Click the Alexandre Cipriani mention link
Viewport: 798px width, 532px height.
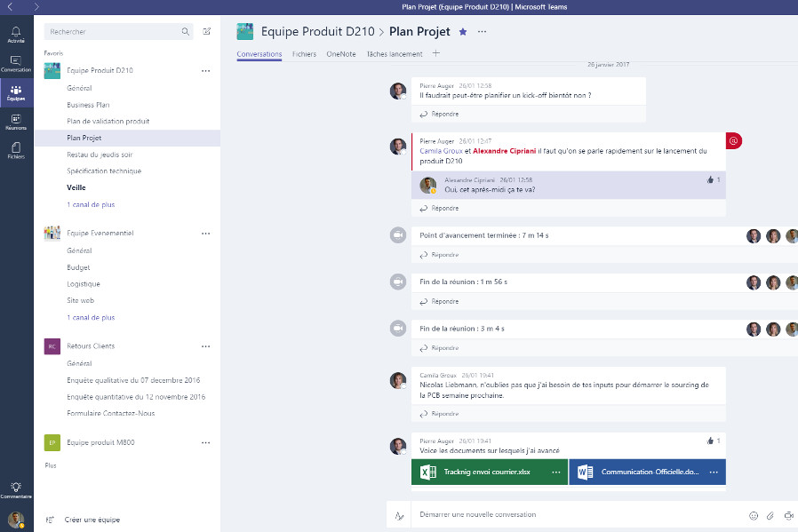click(505, 151)
